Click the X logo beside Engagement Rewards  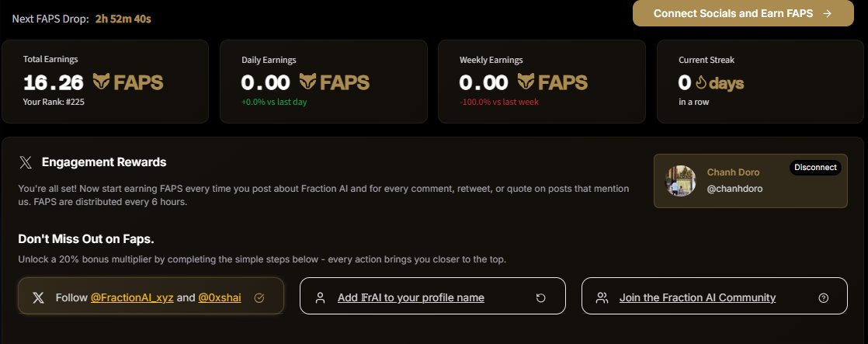coord(26,162)
